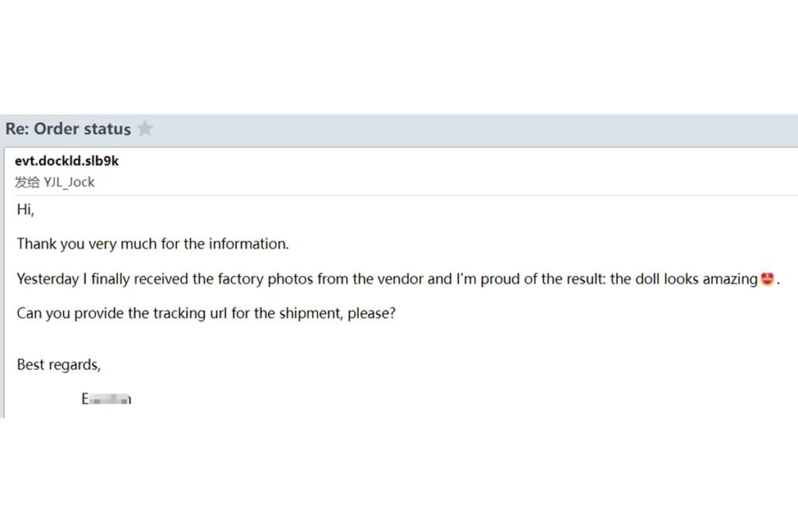
Task: Star the Re: Order status email
Action: (x=145, y=129)
